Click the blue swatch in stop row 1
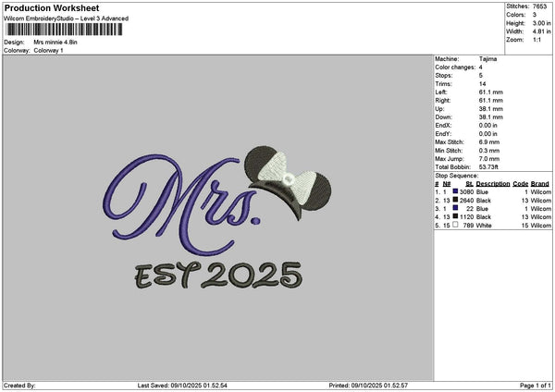555x392 pixels. pyautogui.click(x=455, y=191)
